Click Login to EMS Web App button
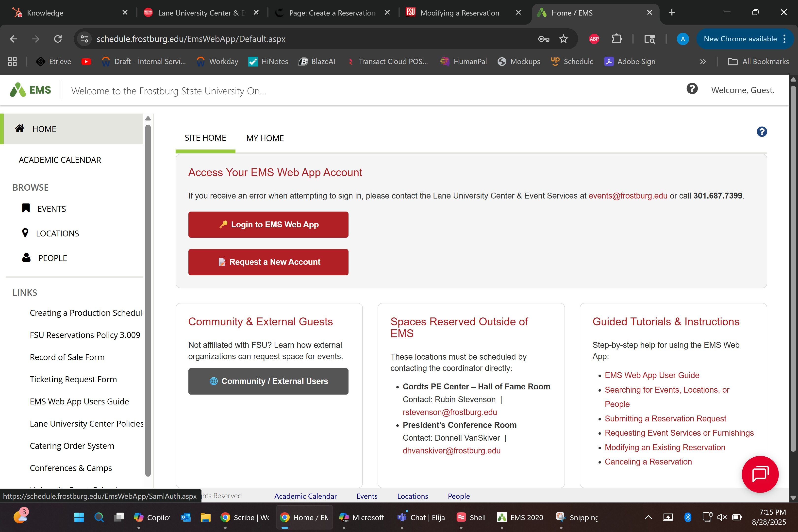Screen dimensions: 798x532 tap(268, 225)
